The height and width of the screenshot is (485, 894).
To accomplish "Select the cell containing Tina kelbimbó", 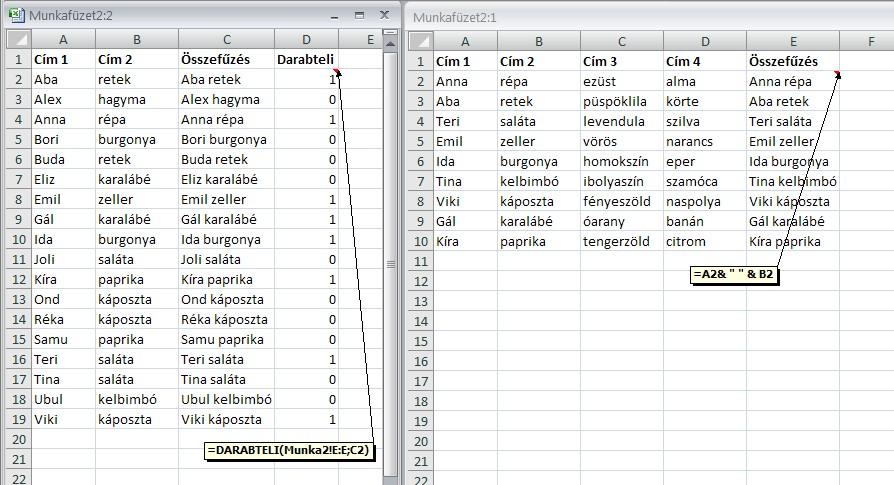I will tap(793, 181).
